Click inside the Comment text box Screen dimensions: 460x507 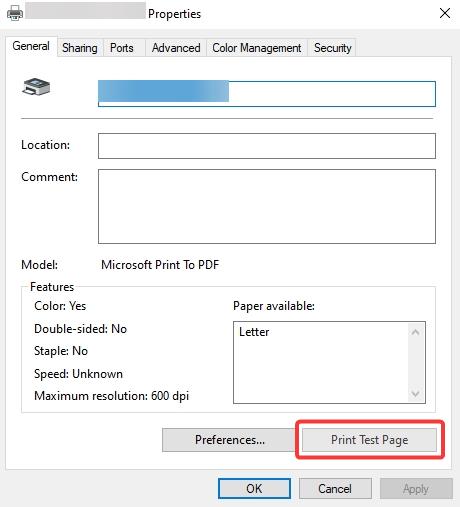pos(267,206)
